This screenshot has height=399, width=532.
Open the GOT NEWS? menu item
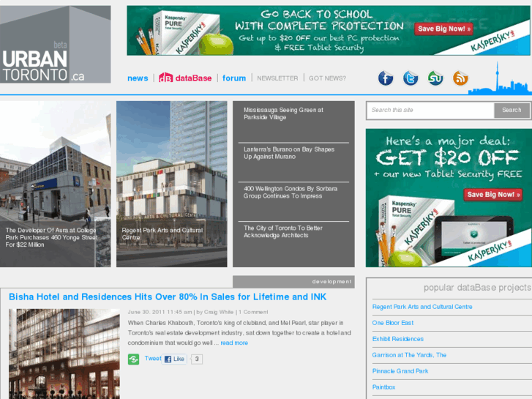327,78
